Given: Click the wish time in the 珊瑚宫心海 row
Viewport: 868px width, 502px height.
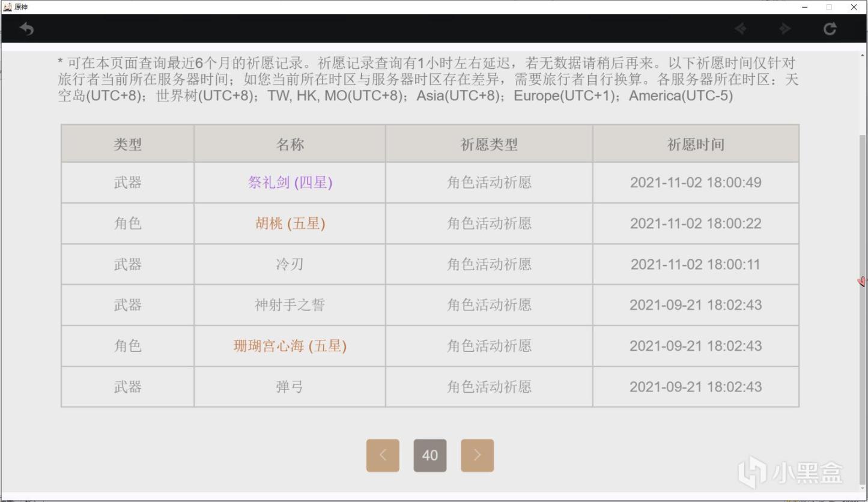Looking at the screenshot, I should [x=696, y=346].
